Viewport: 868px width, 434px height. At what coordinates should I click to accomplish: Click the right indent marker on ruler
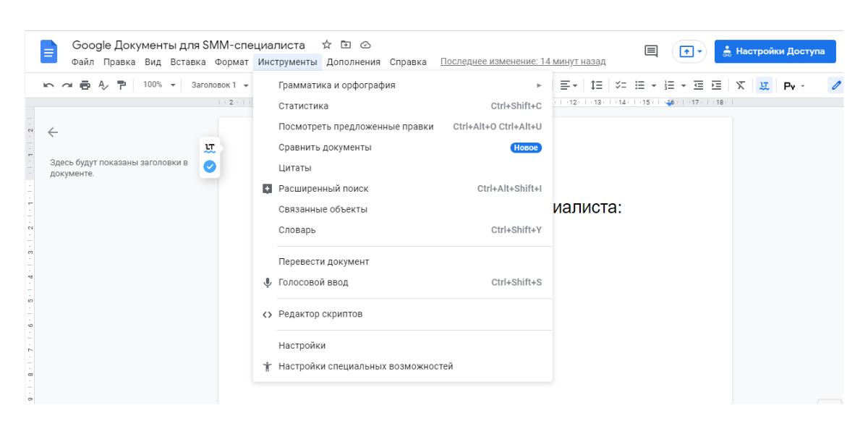tap(670, 103)
